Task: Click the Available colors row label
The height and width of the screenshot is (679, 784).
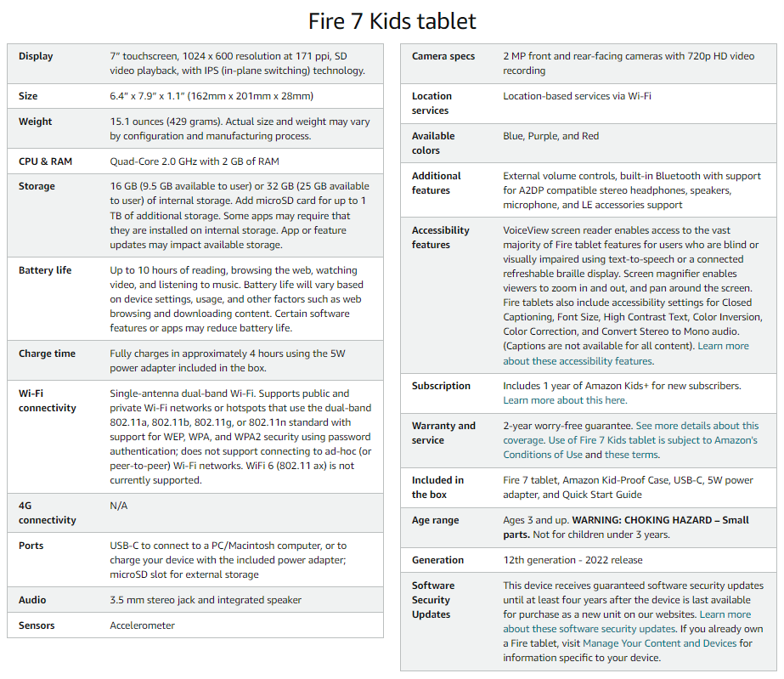Action: [433, 143]
